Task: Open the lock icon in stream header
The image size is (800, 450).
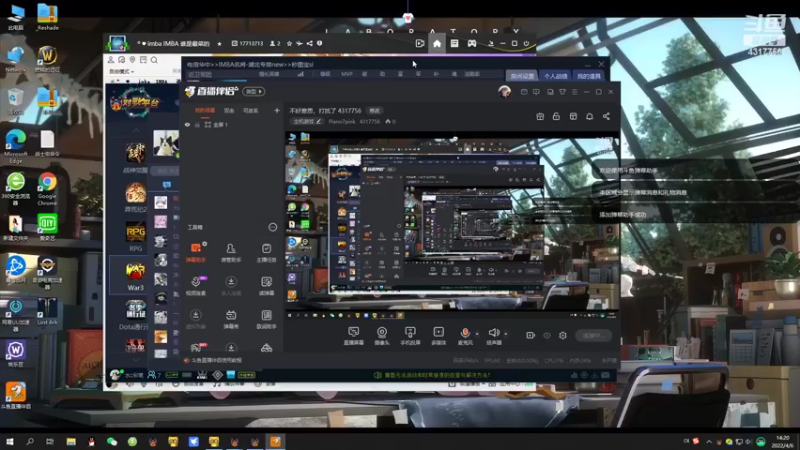Action: pyautogui.click(x=556, y=116)
